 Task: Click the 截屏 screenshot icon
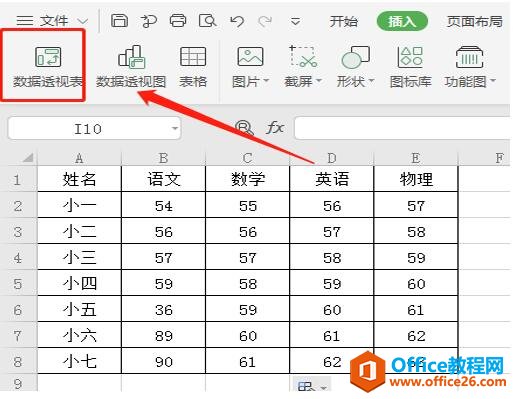pyautogui.click(x=303, y=57)
